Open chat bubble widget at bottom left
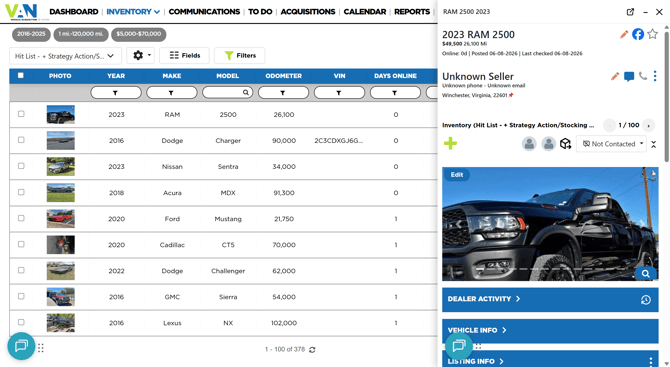The height and width of the screenshot is (367, 670). pos(21,346)
